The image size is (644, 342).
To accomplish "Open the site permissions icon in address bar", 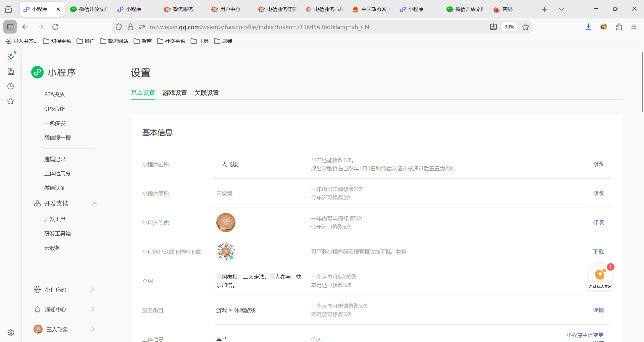I will coord(142,27).
